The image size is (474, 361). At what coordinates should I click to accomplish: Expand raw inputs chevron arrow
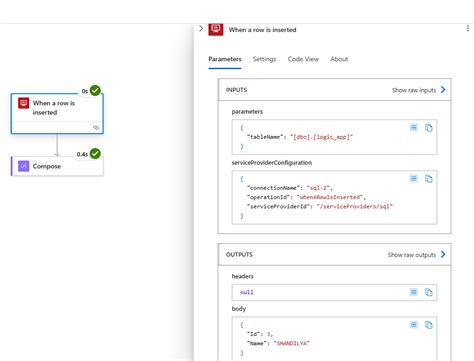point(443,90)
